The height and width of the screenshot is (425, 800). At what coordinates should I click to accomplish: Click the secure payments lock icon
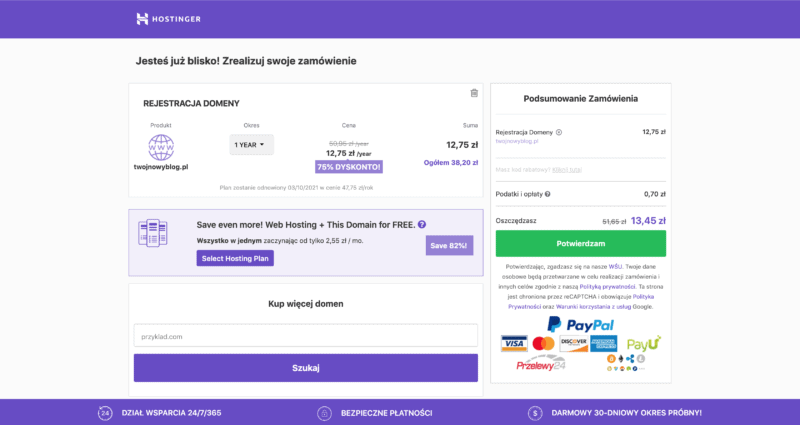click(x=324, y=413)
